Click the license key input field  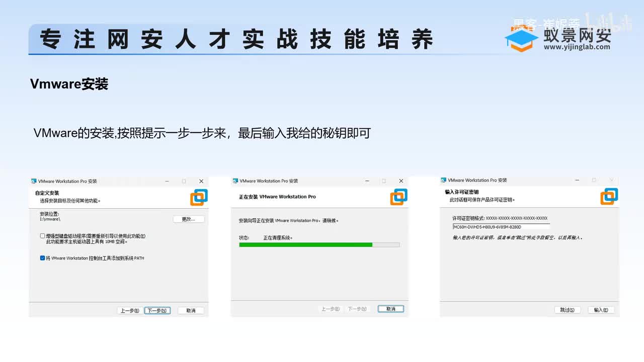[x=501, y=227]
